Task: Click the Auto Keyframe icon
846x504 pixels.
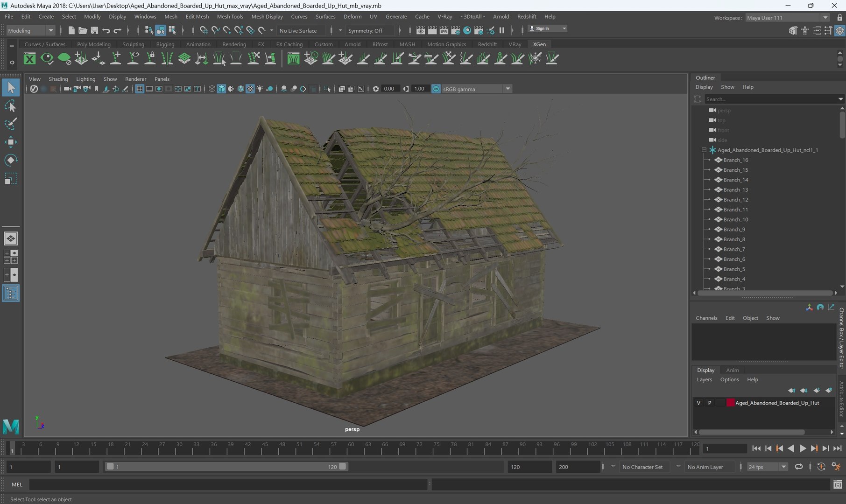Action: pyautogui.click(x=821, y=467)
